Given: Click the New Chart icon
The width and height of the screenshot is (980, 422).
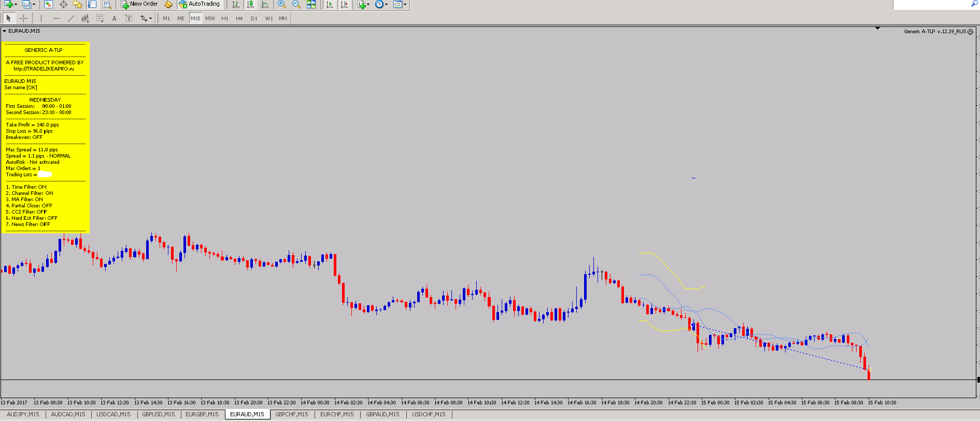Looking at the screenshot, I should [8, 4].
